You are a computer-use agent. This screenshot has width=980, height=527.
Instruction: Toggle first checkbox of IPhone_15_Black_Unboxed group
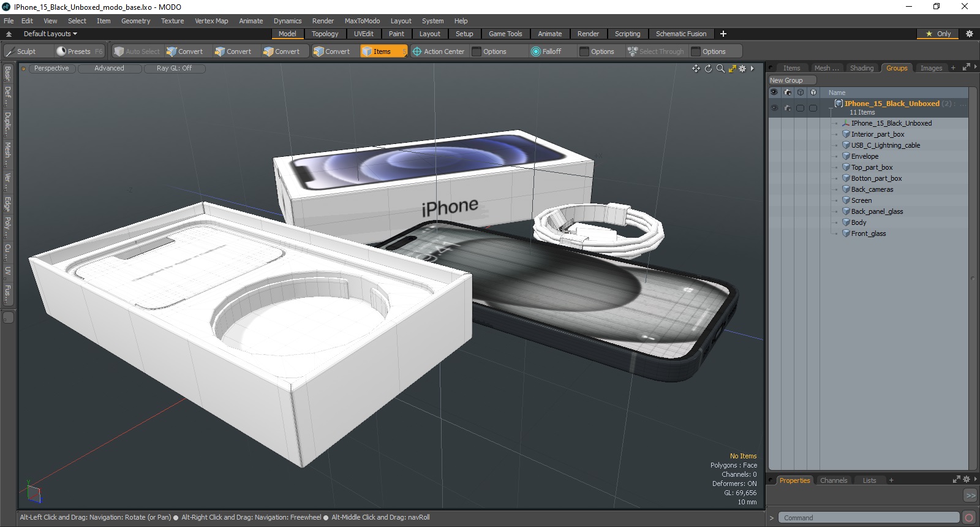tap(800, 108)
